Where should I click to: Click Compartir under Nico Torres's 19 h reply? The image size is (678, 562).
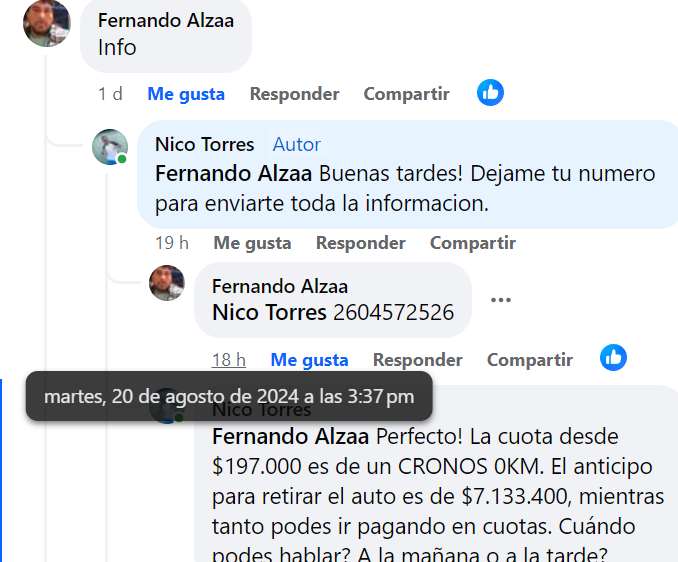click(473, 243)
